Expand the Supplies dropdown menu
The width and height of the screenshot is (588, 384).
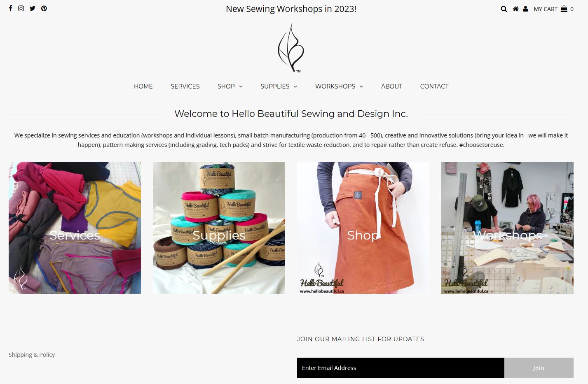(279, 86)
